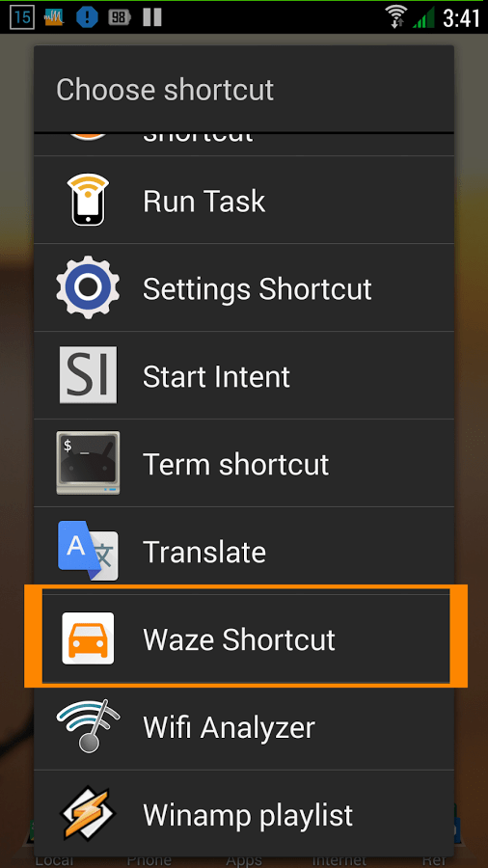Choose the Translate shortcut
Image resolution: width=488 pixels, height=868 pixels.
(x=244, y=551)
